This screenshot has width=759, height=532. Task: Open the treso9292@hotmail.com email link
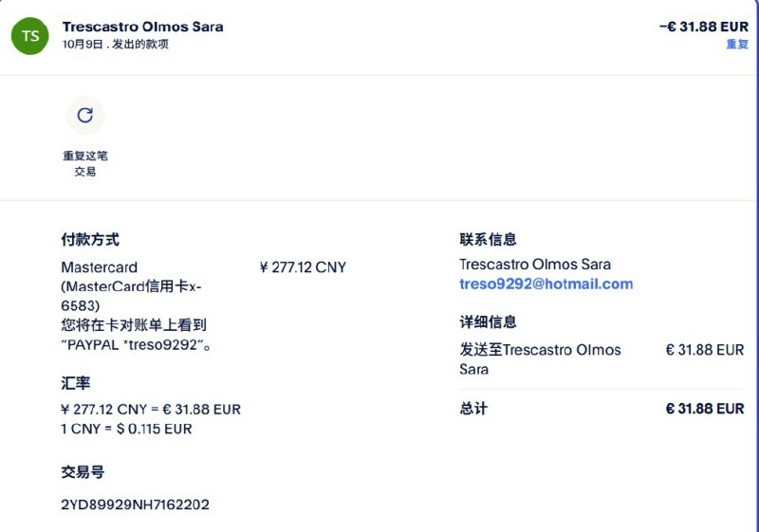tap(546, 284)
